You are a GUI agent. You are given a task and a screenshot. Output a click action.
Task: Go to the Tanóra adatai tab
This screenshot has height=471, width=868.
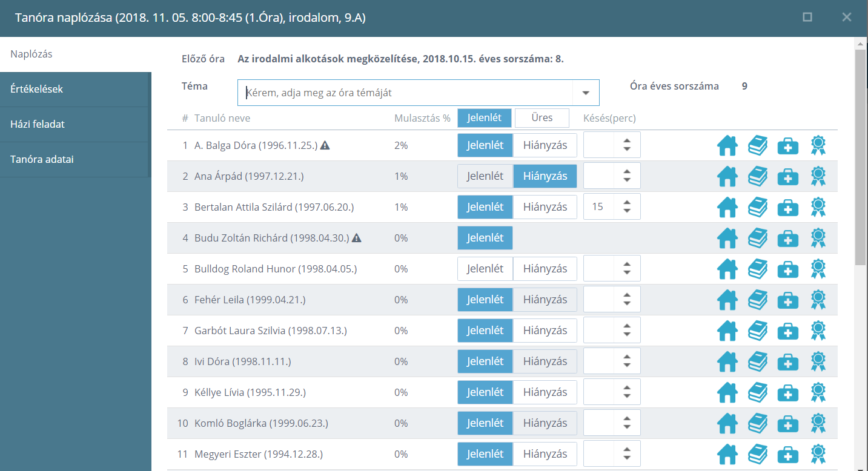tap(74, 160)
